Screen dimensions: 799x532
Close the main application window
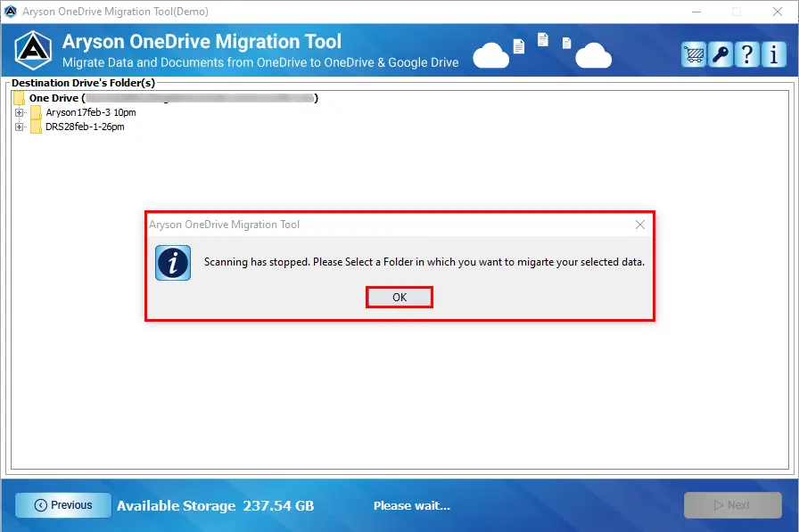coord(777,12)
